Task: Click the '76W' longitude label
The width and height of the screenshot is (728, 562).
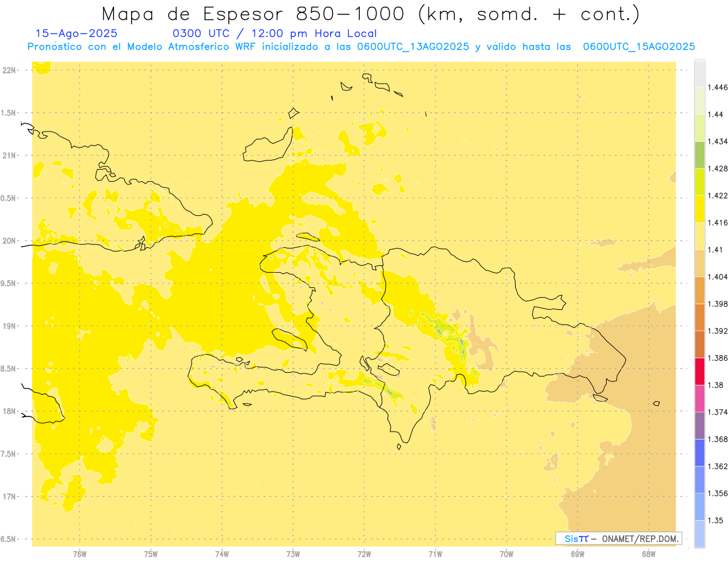Action: [x=79, y=554]
